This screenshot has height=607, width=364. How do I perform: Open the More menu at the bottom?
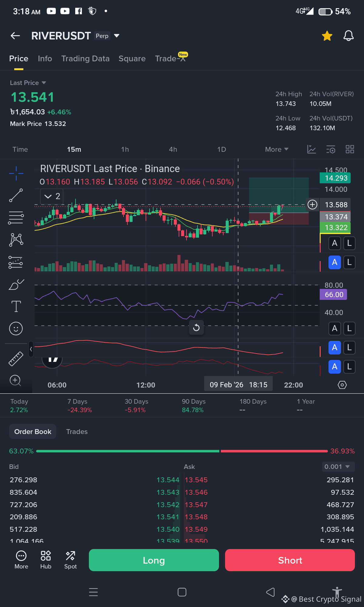pyautogui.click(x=21, y=560)
